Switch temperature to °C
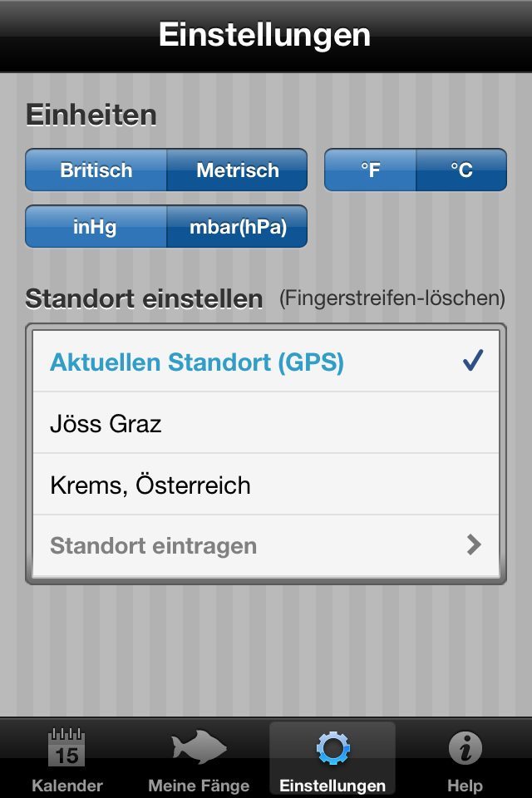The image size is (532, 798). [x=461, y=170]
